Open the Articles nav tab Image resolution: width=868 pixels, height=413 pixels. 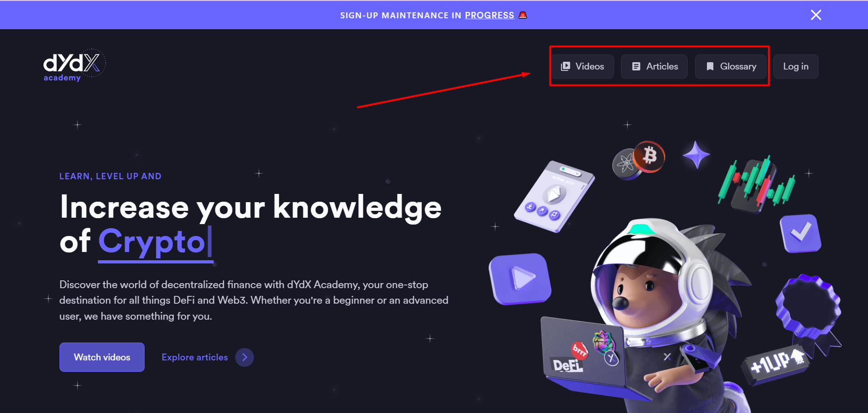pos(654,66)
